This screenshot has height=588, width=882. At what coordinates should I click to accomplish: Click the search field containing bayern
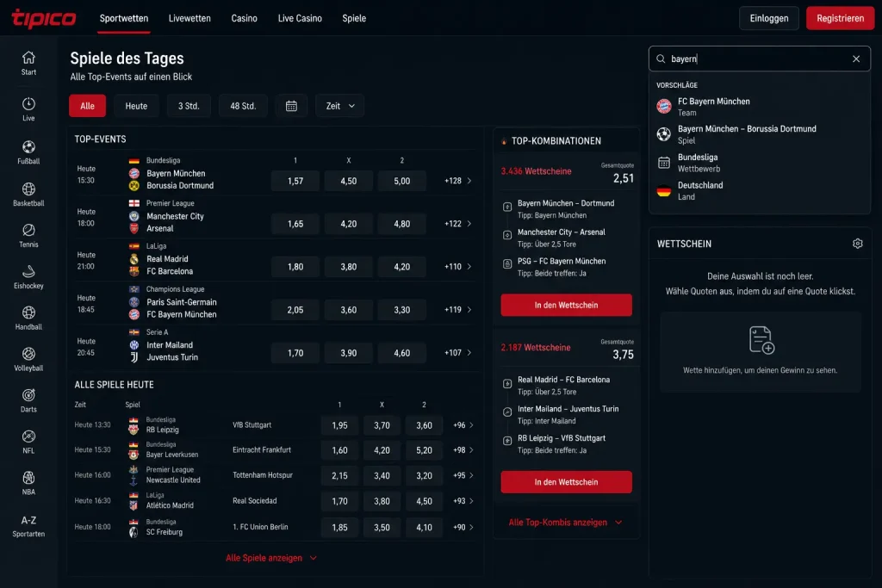760,59
